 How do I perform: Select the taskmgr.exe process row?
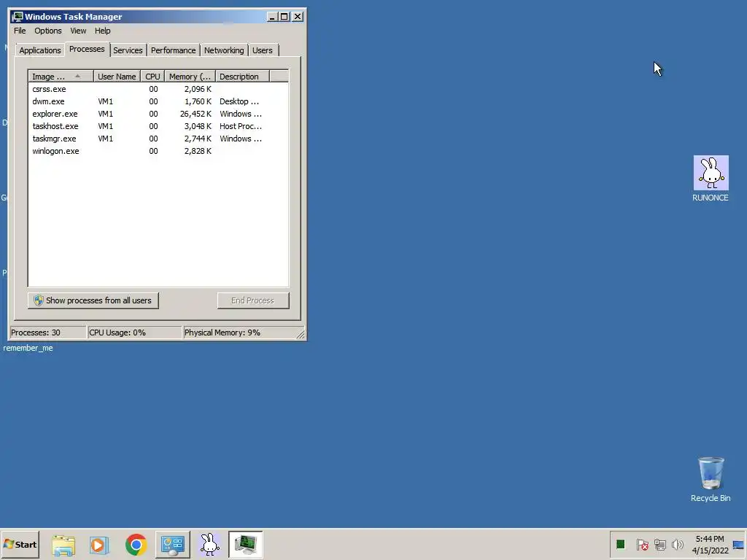click(158, 139)
